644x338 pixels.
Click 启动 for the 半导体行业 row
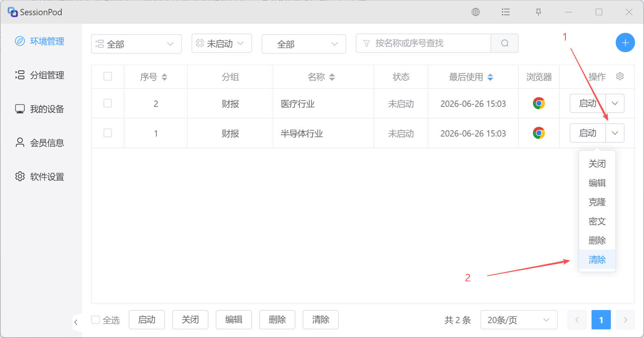pos(587,133)
